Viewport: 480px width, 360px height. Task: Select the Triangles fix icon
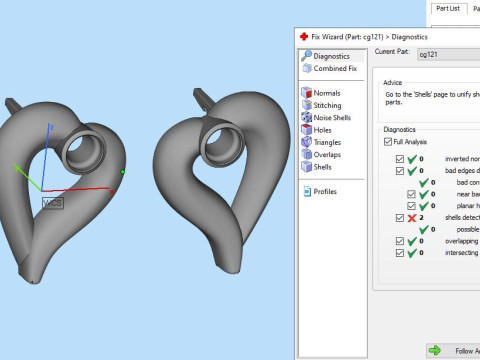point(306,142)
